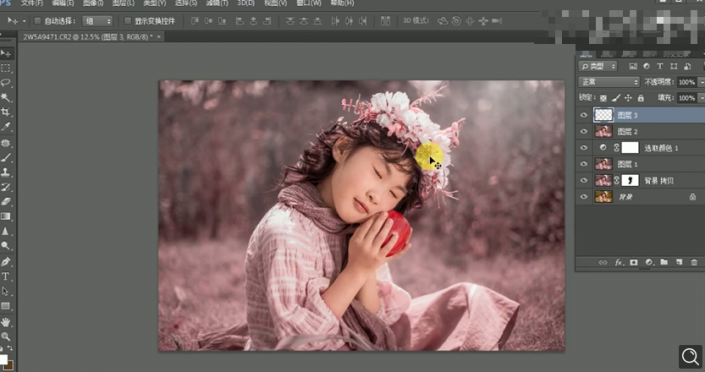Click the delete layer trash icon
The image size is (705, 372).
click(694, 262)
